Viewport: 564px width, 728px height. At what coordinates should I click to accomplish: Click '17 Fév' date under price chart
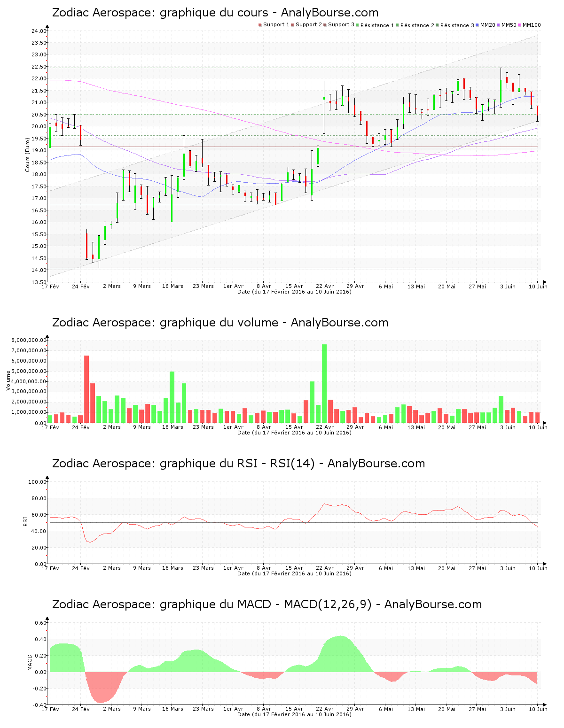50,286
